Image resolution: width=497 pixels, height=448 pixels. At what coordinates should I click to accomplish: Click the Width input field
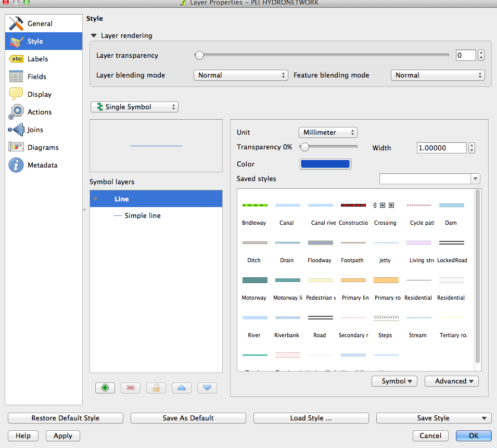tap(441, 148)
